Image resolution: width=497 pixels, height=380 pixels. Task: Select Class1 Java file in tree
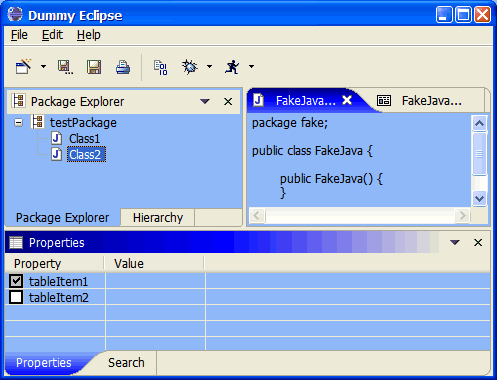pos(84,138)
